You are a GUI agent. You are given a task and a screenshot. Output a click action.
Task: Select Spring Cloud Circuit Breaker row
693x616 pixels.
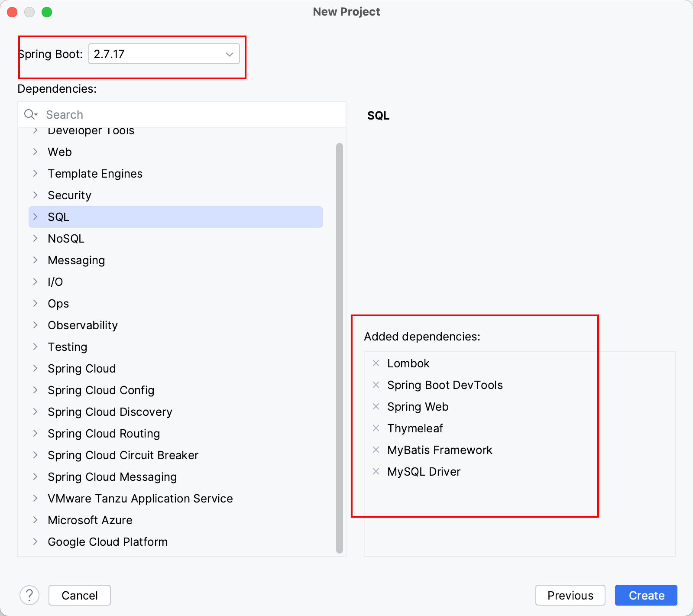tap(176, 455)
